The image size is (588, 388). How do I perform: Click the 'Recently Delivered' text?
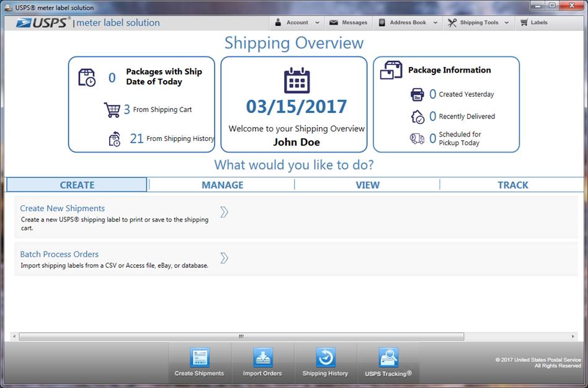pyautogui.click(x=467, y=116)
